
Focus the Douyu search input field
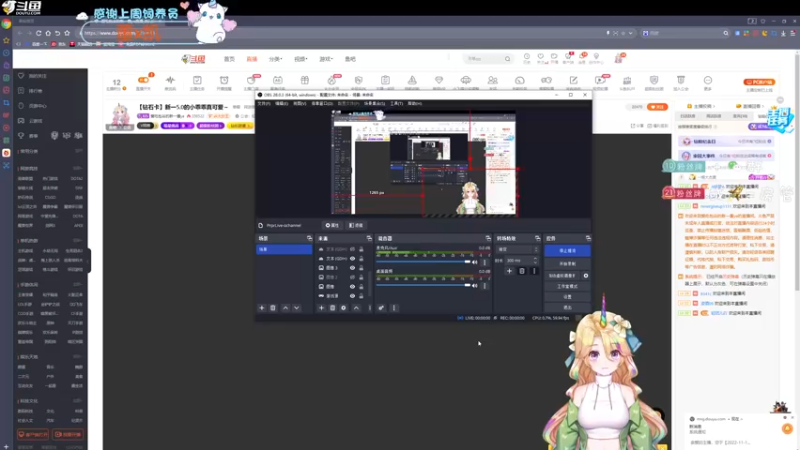(483, 59)
